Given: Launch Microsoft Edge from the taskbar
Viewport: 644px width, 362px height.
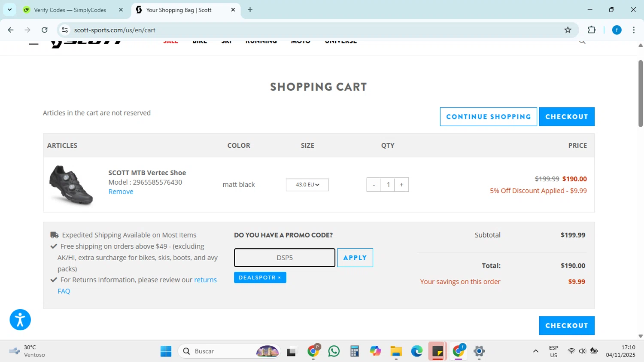Looking at the screenshot, I should click(x=416, y=351).
